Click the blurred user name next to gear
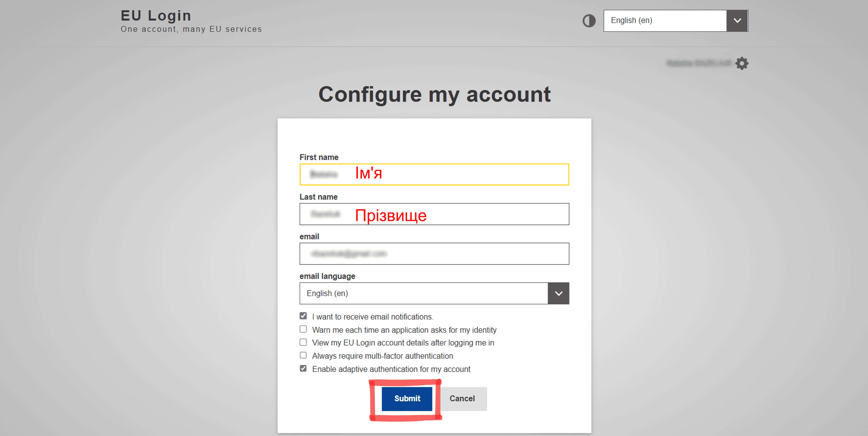This screenshot has height=436, width=868. coord(699,63)
